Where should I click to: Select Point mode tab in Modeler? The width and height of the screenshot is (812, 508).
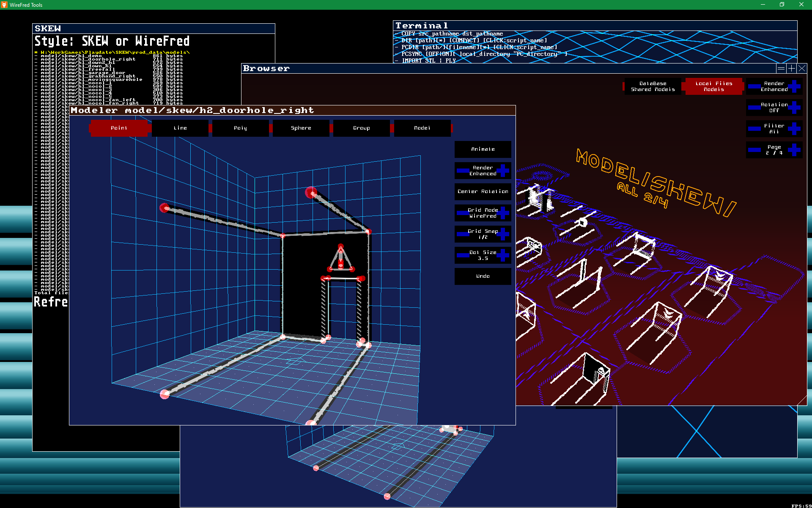pos(119,128)
